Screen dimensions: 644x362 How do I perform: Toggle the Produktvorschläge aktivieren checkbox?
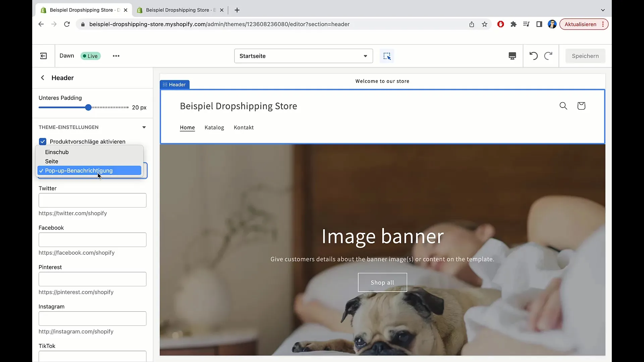43,141
